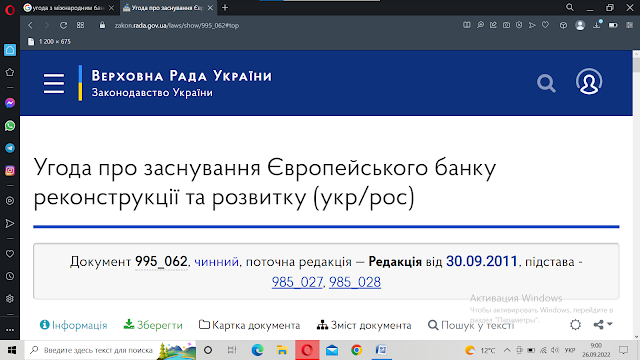Open the start page home icon in the sidebar

[10, 50]
